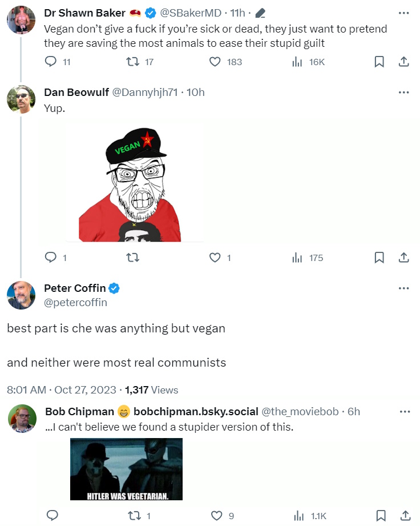Reply to Dr Shawn Baker's tweet
Image resolution: width=420 pixels, height=526 pixels.
pyautogui.click(x=51, y=62)
